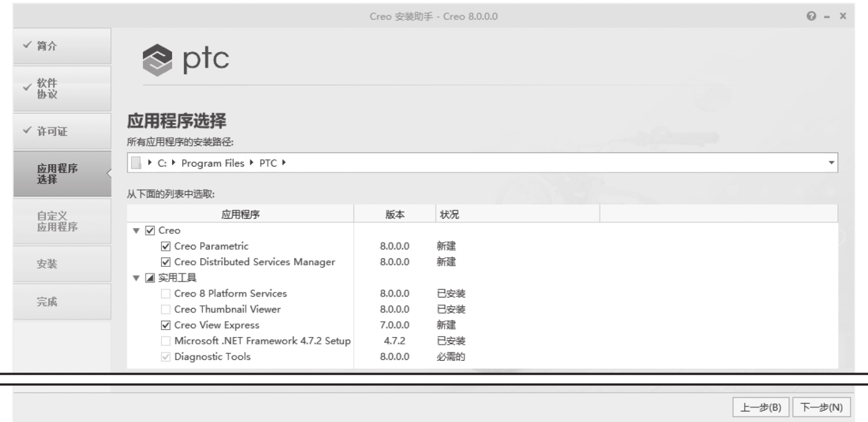This screenshot has width=868, height=422.
Task: Select Creo 8 Platform Services label
Action: [x=231, y=293]
